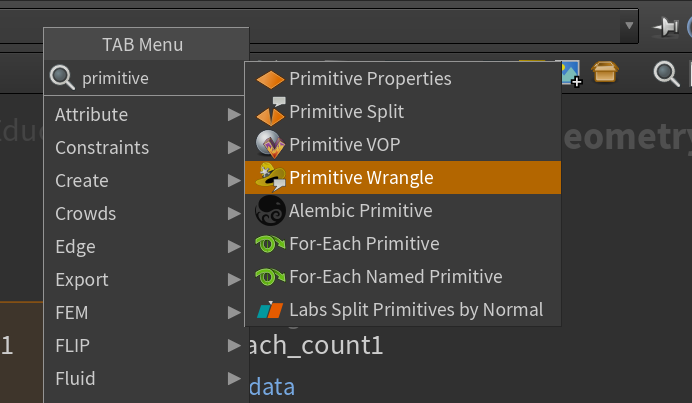Open the Create category submenu

[x=144, y=181]
